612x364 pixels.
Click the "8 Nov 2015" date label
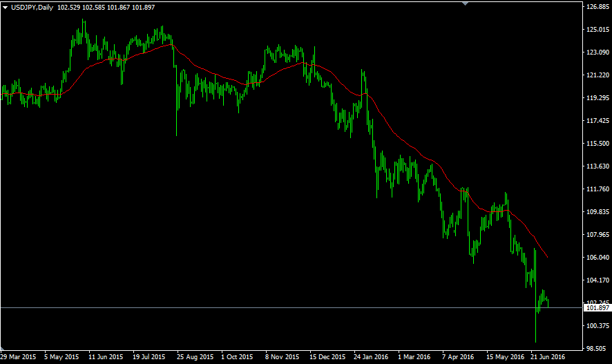[x=283, y=357]
